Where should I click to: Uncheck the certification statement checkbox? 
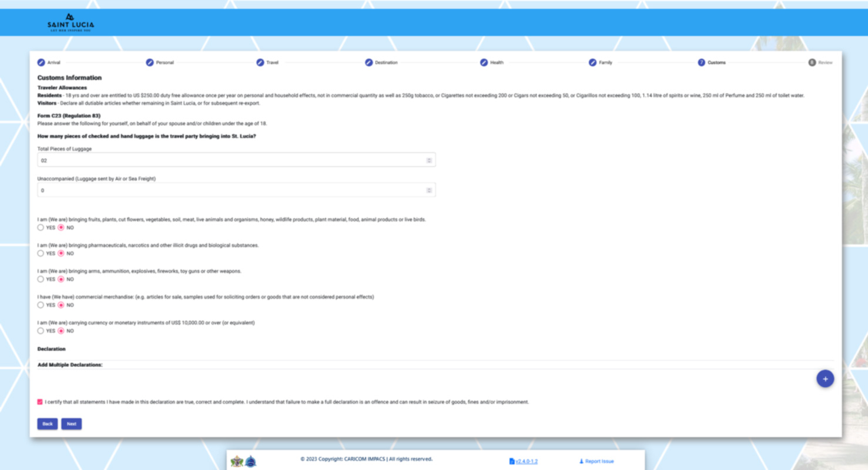tap(40, 402)
